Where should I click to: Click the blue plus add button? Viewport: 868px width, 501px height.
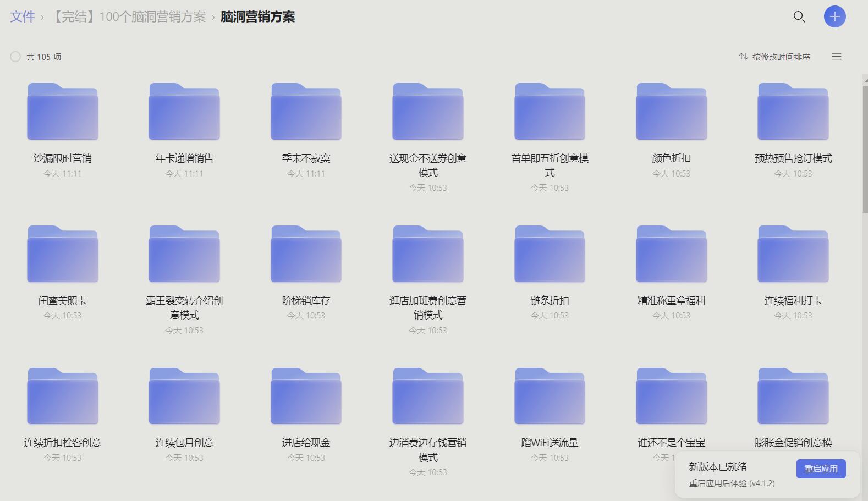pos(834,16)
